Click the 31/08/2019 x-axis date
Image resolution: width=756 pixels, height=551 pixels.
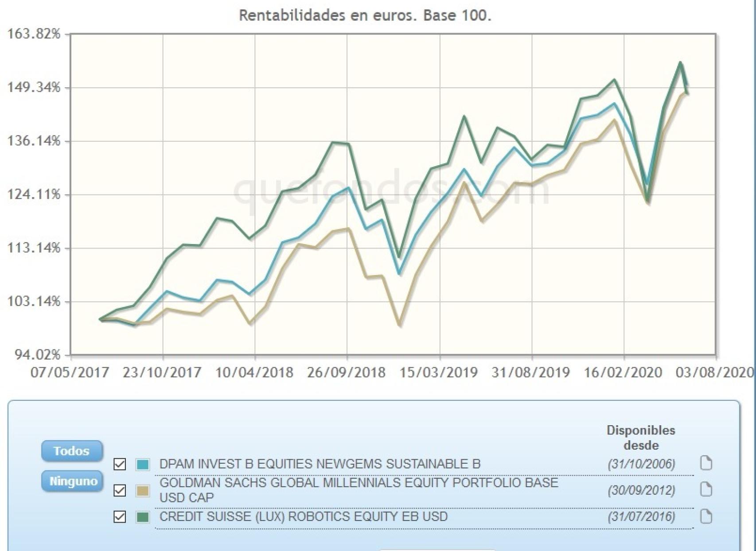(530, 373)
